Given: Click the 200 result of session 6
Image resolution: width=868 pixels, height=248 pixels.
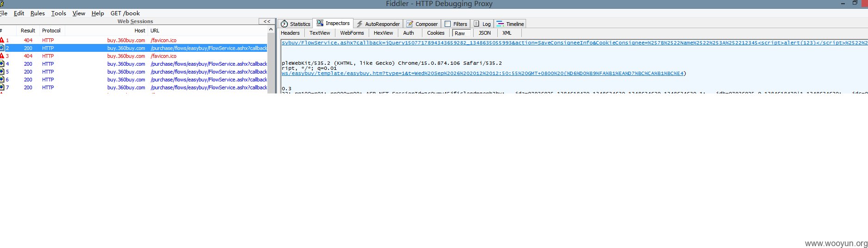Looking at the screenshot, I should (x=28, y=80).
